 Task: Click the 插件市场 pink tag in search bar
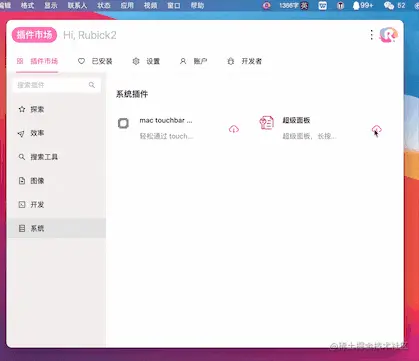34,35
